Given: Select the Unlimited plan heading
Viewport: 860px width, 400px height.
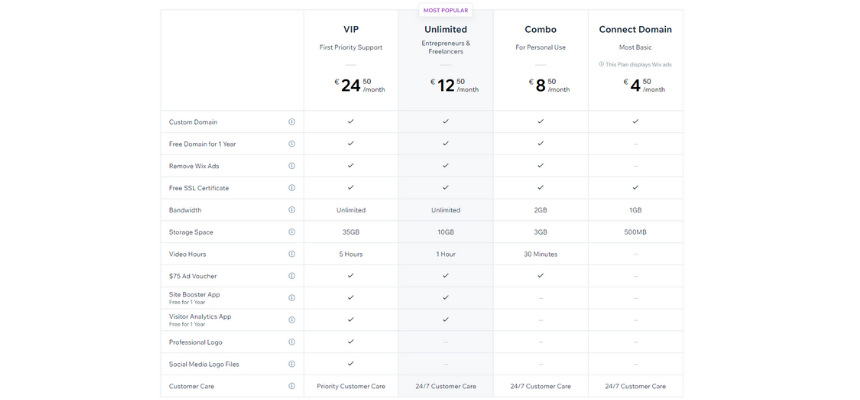Looking at the screenshot, I should coord(446,30).
